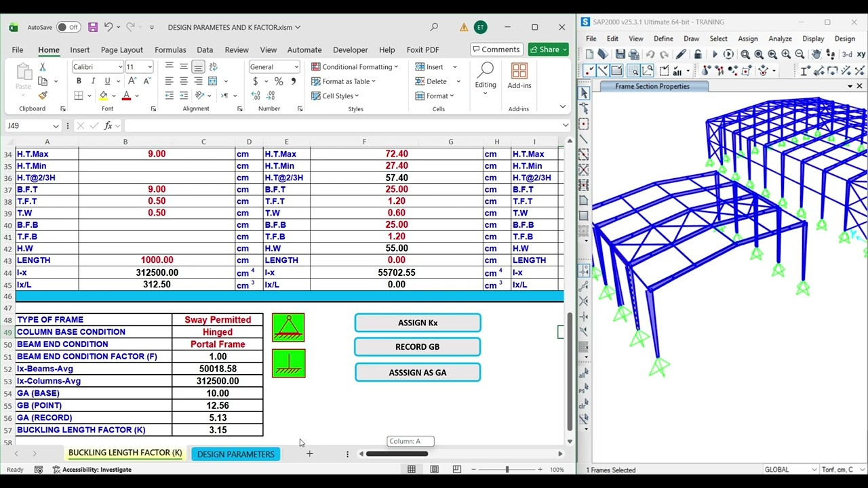Click the Share button
Viewport: 868px width, 488px height.
tap(548, 49)
